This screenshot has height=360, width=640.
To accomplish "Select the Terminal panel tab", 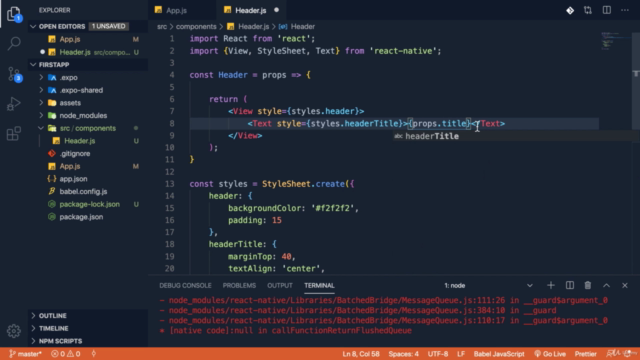I will click(319, 285).
